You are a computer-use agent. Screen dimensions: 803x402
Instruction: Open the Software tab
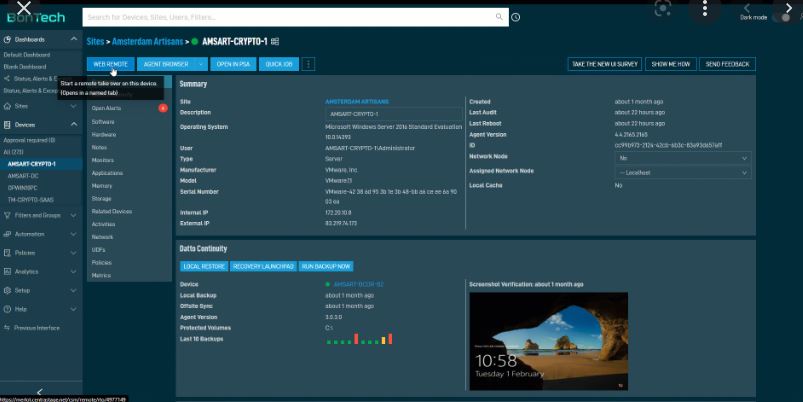point(103,122)
